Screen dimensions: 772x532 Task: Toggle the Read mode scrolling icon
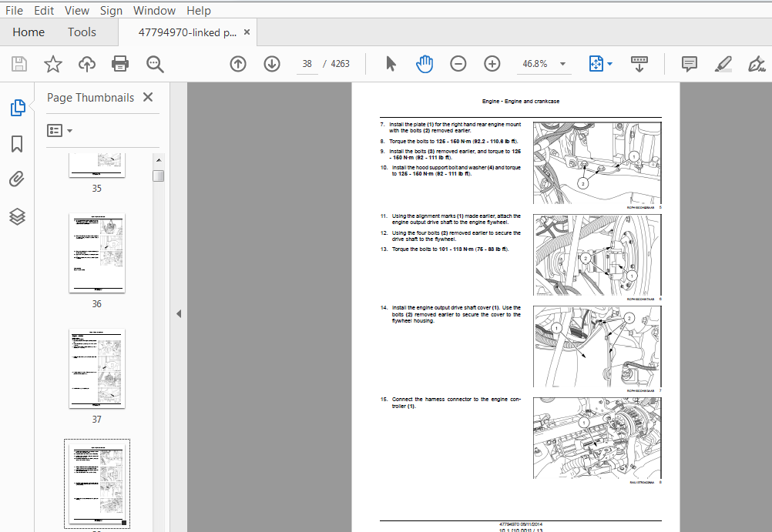[x=639, y=64]
